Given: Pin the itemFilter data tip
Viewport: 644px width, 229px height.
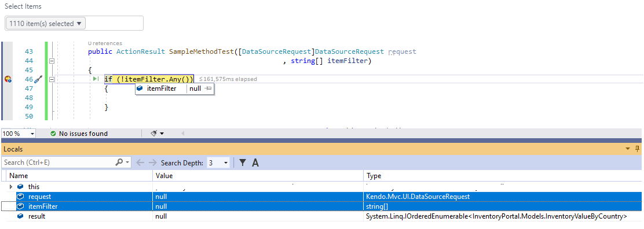Looking at the screenshot, I should coord(208,88).
